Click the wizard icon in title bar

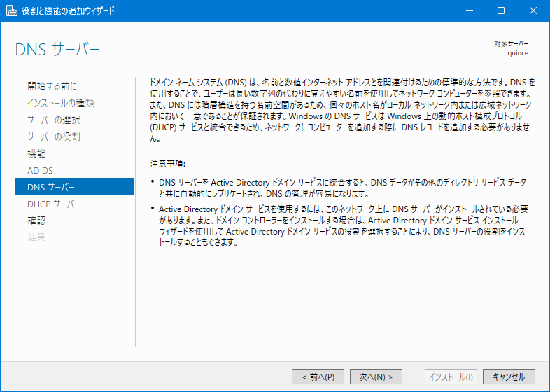click(x=12, y=10)
